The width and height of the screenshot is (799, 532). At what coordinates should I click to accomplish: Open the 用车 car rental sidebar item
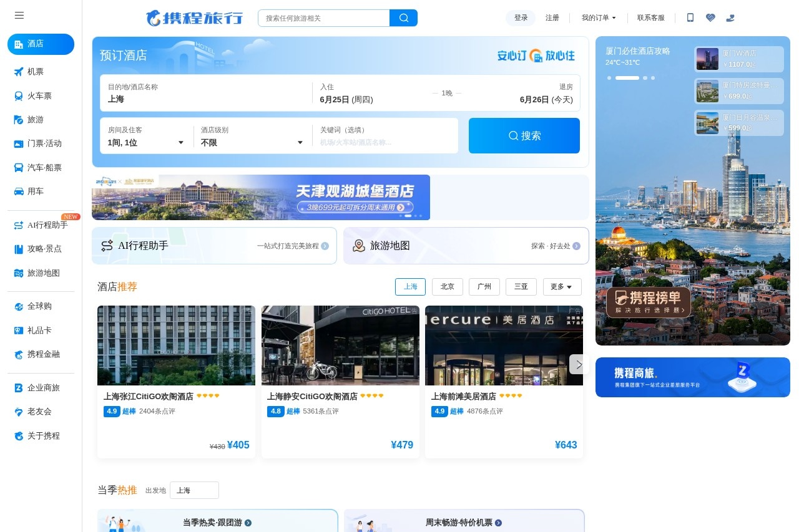(x=41, y=191)
